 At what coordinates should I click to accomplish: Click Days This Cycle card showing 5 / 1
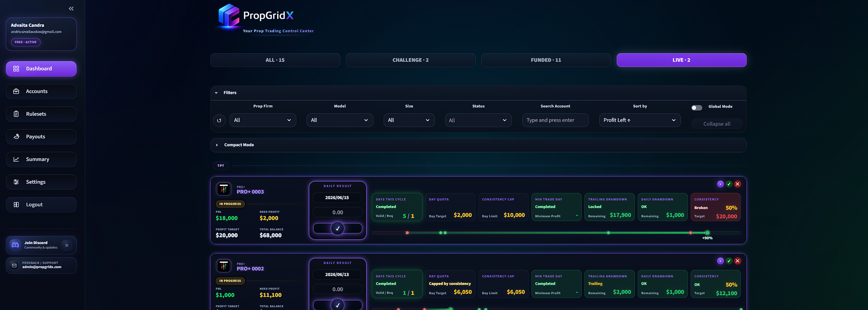pyautogui.click(x=397, y=207)
